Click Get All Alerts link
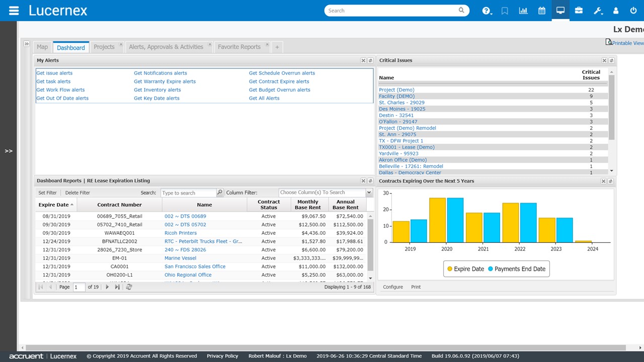644x362 pixels. pos(264,99)
